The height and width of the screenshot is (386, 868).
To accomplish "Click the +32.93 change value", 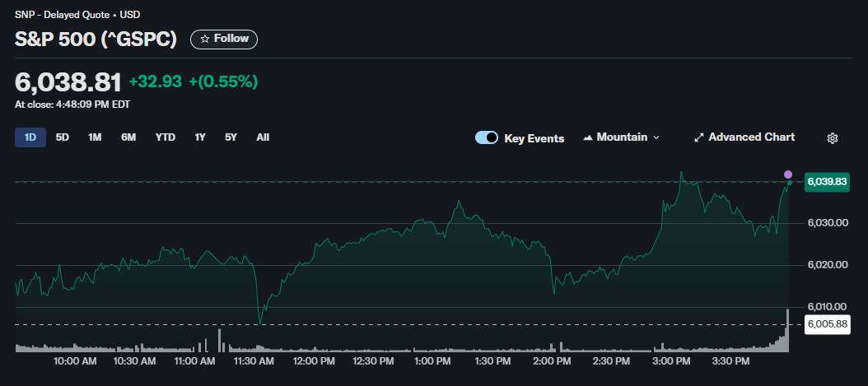I will point(156,81).
